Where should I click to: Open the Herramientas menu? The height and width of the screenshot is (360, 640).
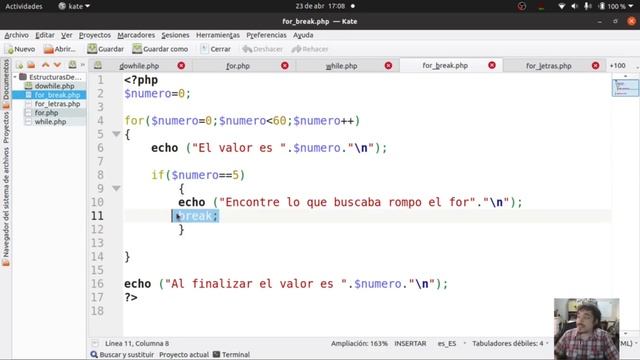[x=218, y=35]
